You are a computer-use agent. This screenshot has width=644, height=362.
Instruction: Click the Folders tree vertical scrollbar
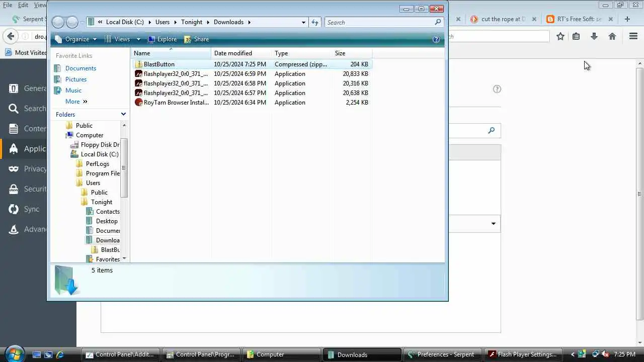point(124,168)
